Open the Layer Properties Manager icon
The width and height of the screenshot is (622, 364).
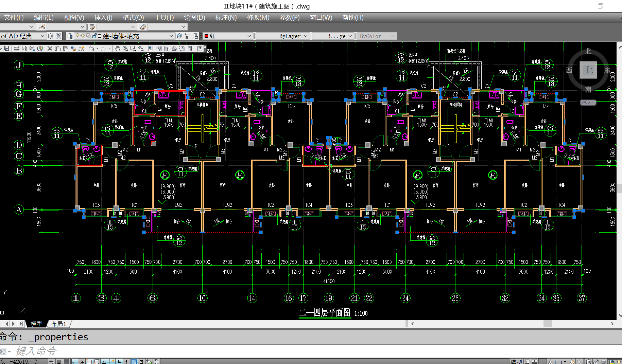point(70,36)
